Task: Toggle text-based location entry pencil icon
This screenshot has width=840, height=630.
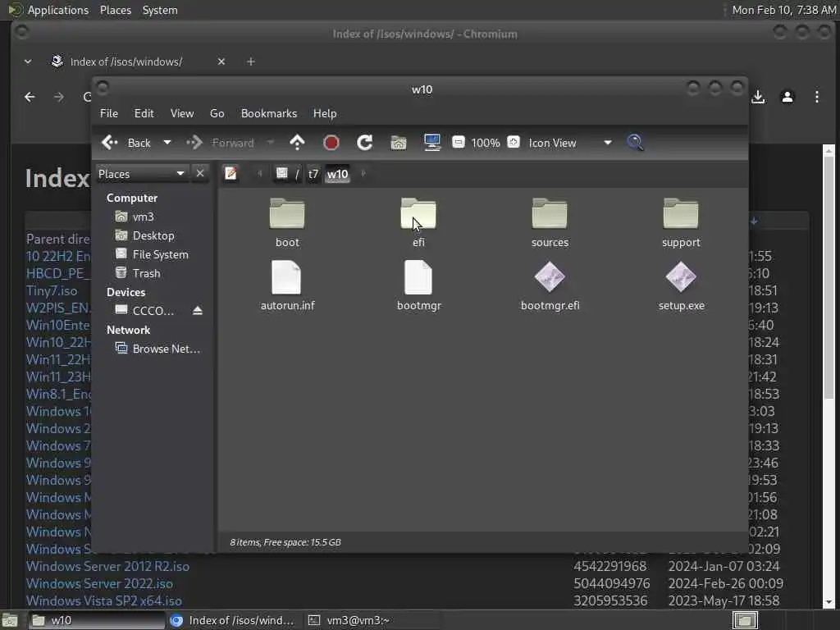Action: pos(231,174)
